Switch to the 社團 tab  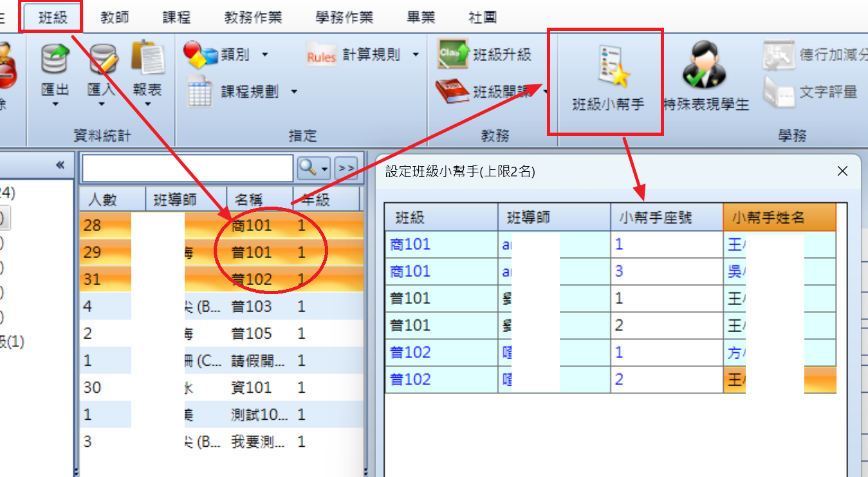[x=483, y=17]
